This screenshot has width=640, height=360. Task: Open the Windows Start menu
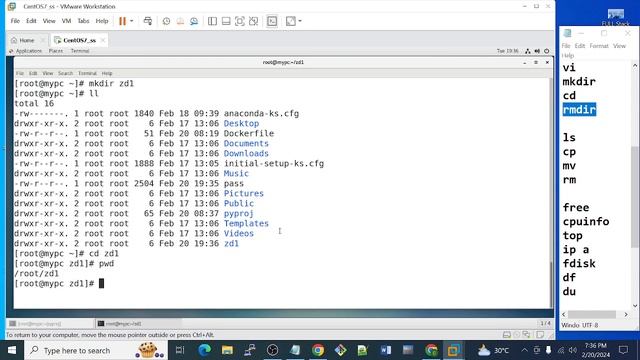tap(12, 350)
